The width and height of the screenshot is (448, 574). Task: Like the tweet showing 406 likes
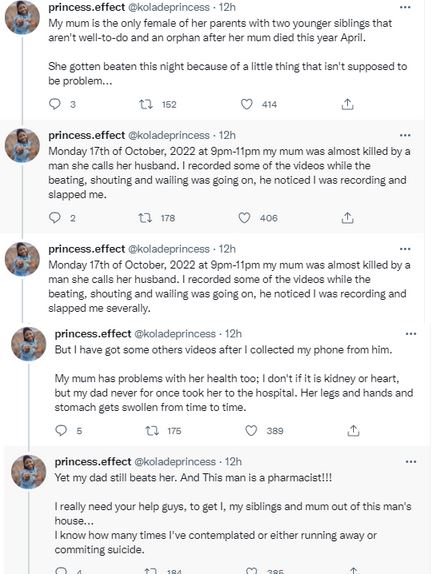pyautogui.click(x=244, y=218)
